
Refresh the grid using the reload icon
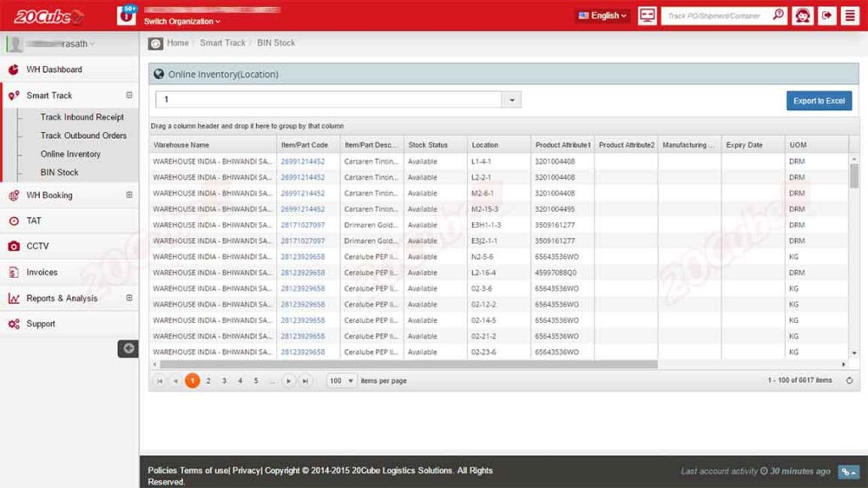tap(849, 380)
